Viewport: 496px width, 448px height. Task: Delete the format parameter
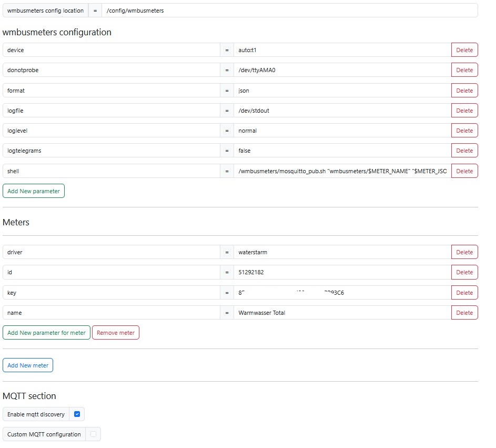(464, 91)
